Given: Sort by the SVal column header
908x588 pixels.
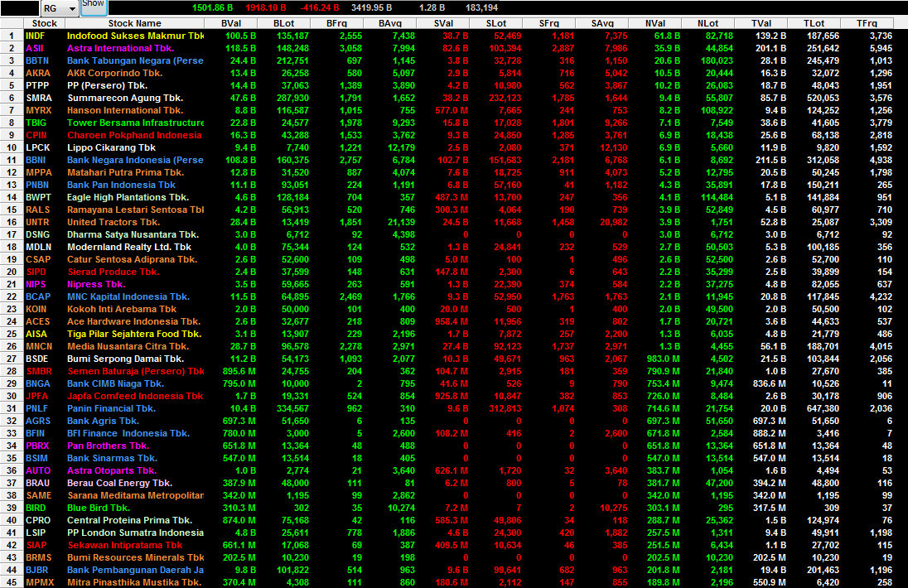Looking at the screenshot, I should click(443, 23).
